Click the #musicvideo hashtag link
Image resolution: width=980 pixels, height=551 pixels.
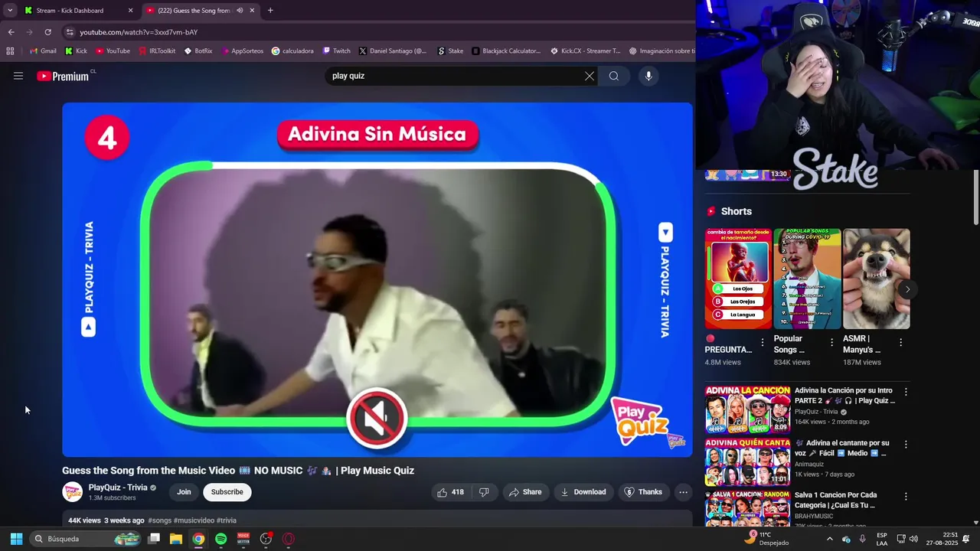[194, 520]
